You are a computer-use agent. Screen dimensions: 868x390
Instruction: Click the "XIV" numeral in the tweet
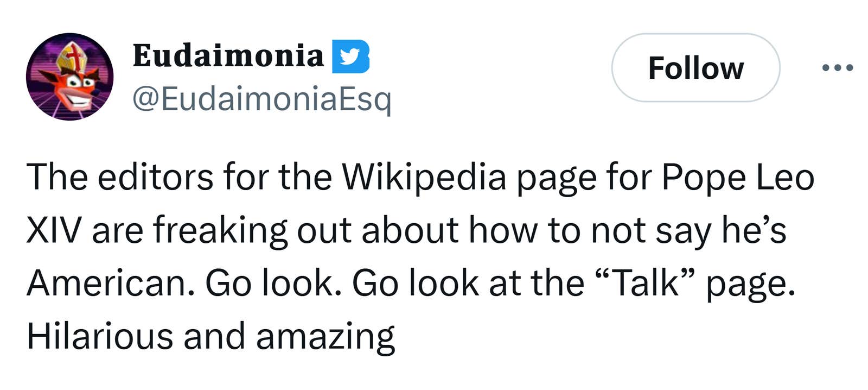coord(54,230)
